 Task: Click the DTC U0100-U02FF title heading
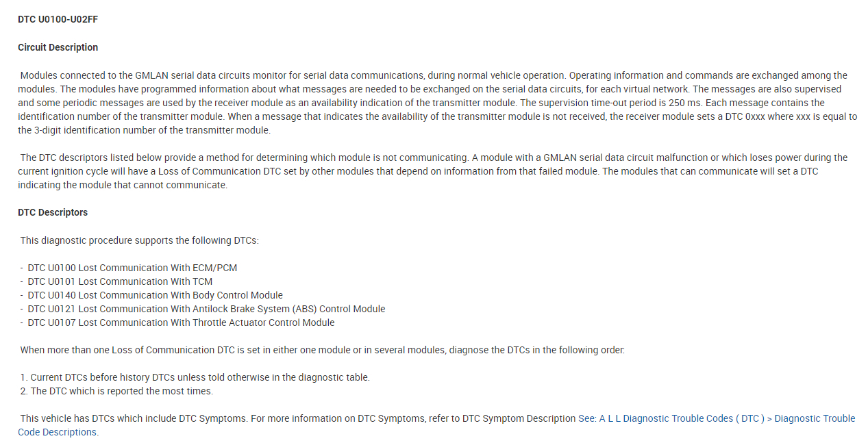click(58, 19)
